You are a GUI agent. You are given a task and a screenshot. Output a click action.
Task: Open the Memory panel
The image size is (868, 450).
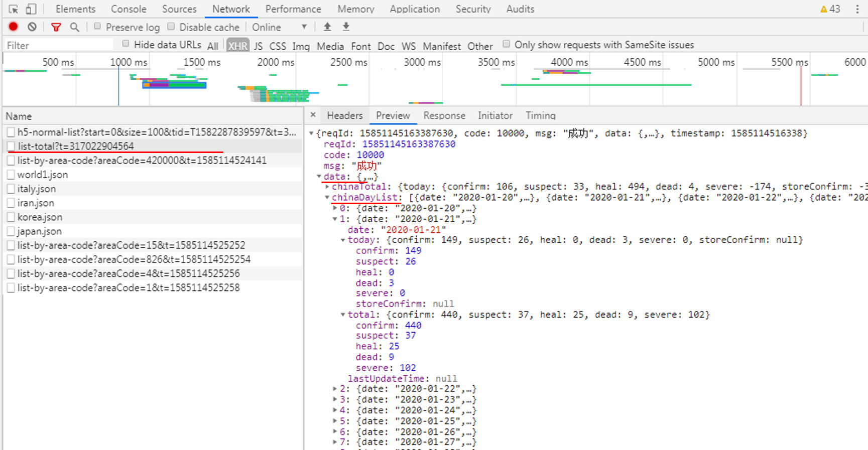pos(356,9)
